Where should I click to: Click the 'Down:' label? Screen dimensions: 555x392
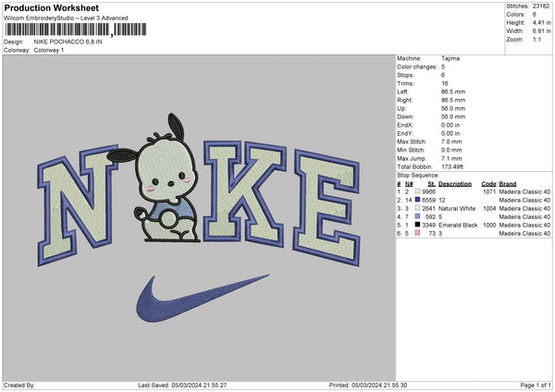pos(405,116)
